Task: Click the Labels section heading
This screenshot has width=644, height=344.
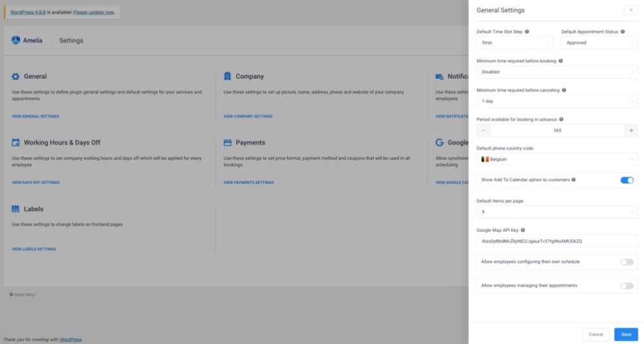Action: [33, 209]
